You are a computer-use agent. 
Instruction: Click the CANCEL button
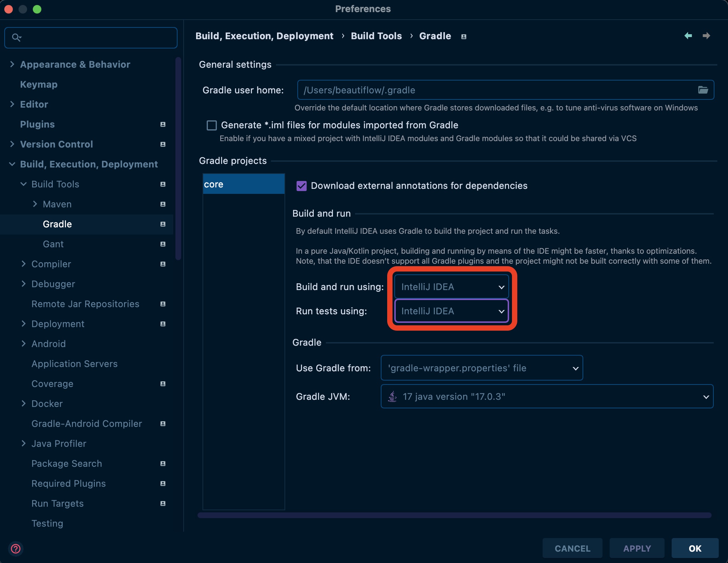[572, 548]
